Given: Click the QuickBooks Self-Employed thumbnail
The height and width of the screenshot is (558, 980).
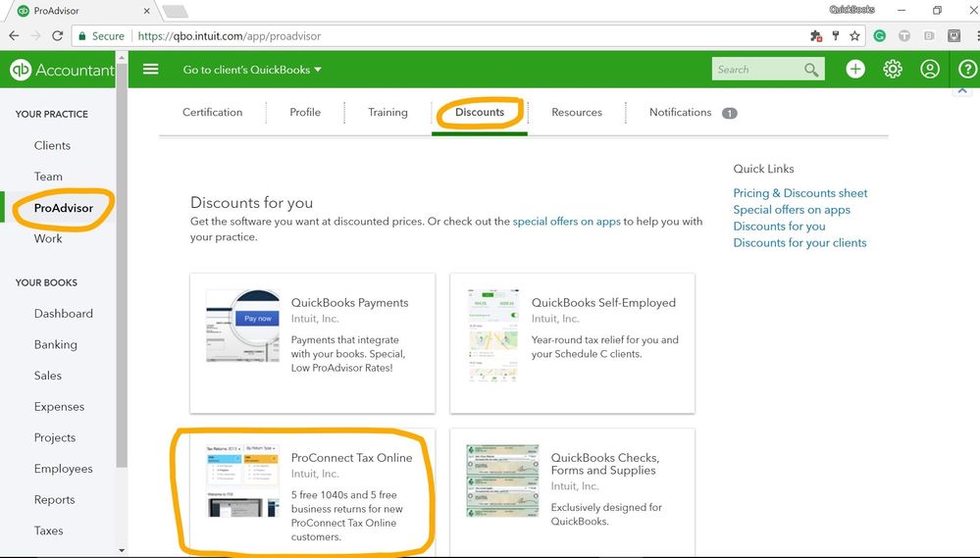Looking at the screenshot, I should 493,335.
